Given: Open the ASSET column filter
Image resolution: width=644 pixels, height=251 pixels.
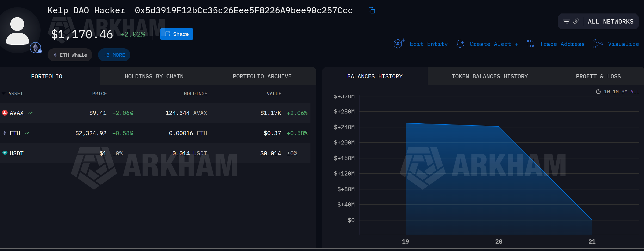Looking at the screenshot, I should click(x=3, y=93).
